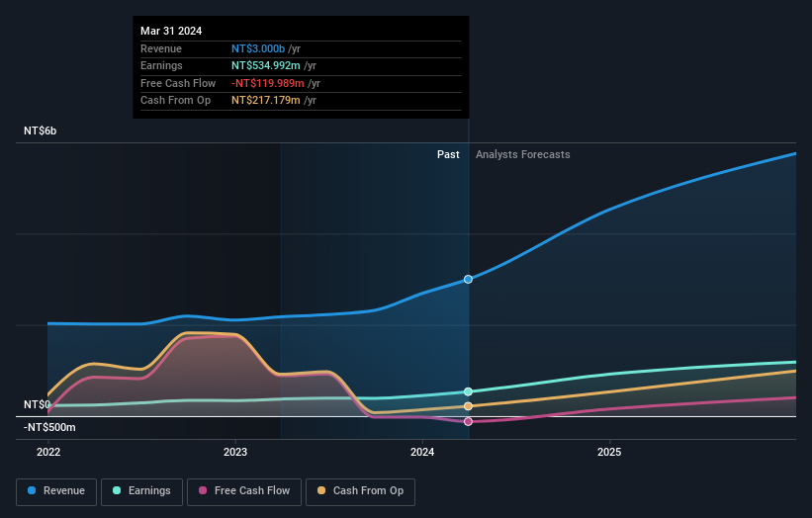812x518 pixels.
Task: Click the -NT$119.989m free cash flow value
Action: [x=267, y=83]
